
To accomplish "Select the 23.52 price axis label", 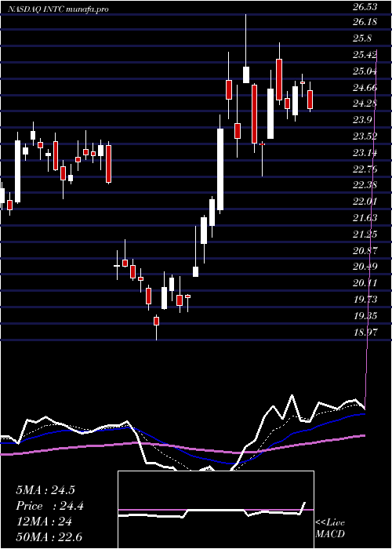I will pyautogui.click(x=365, y=136).
